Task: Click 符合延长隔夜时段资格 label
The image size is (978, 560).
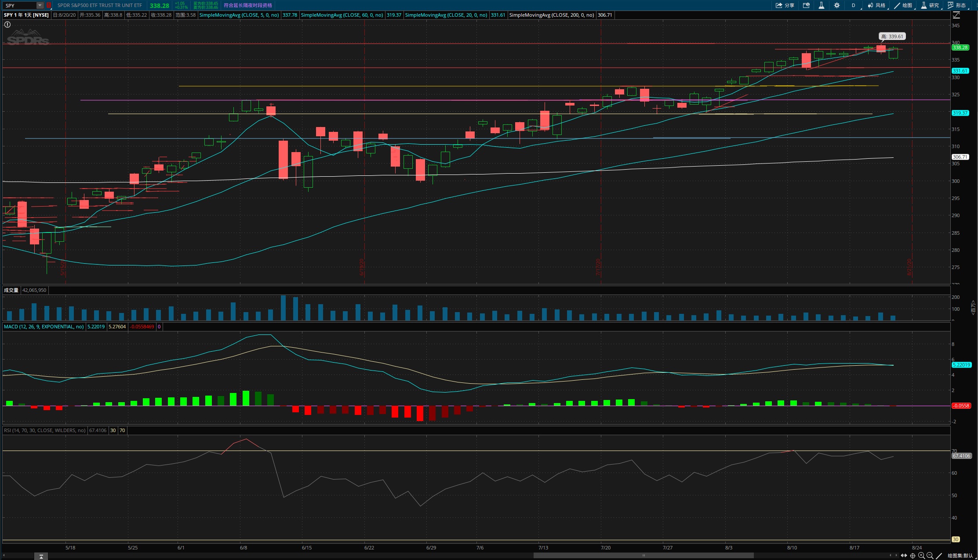Action: (248, 5)
